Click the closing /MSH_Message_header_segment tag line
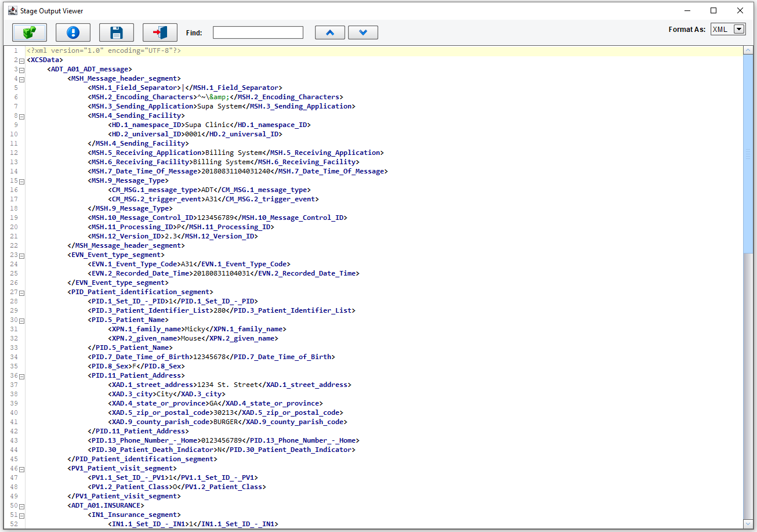This screenshot has height=532, width=757. (x=126, y=245)
